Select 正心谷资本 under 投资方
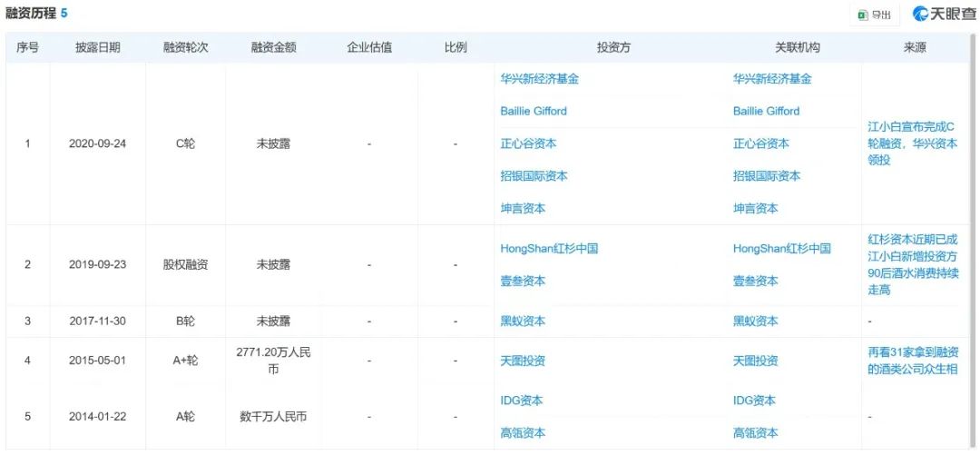 [x=528, y=143]
